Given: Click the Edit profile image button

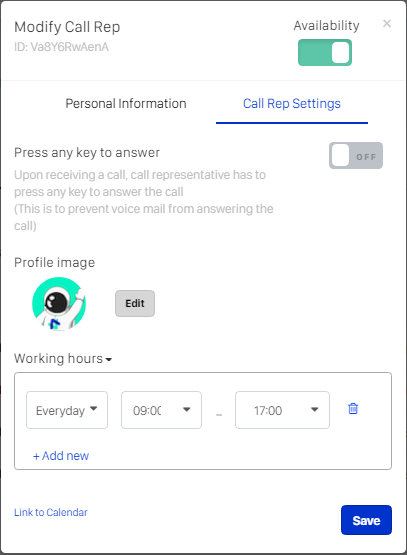Looking at the screenshot, I should 135,303.
